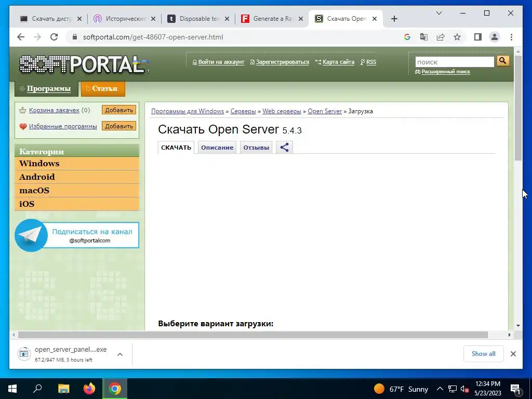Open Chrome's three-dot menu
Viewport: 532px width, 399px height.
click(x=511, y=37)
